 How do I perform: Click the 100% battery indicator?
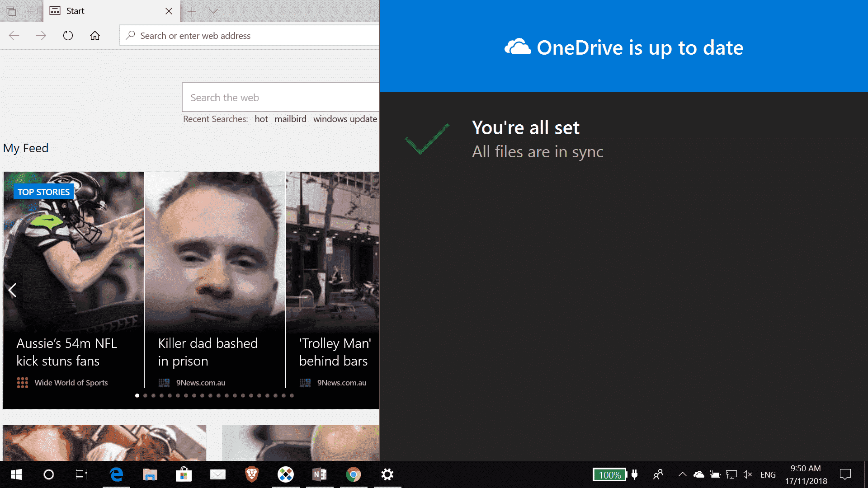(610, 475)
